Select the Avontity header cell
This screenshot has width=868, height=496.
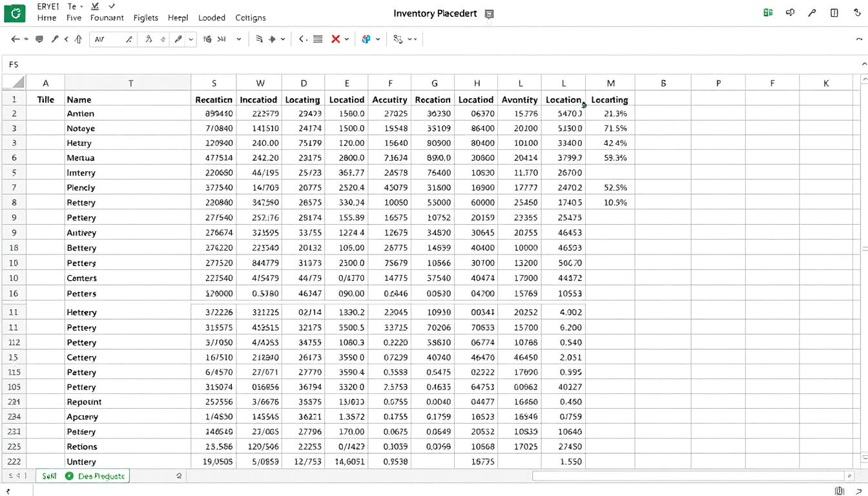[x=519, y=99]
